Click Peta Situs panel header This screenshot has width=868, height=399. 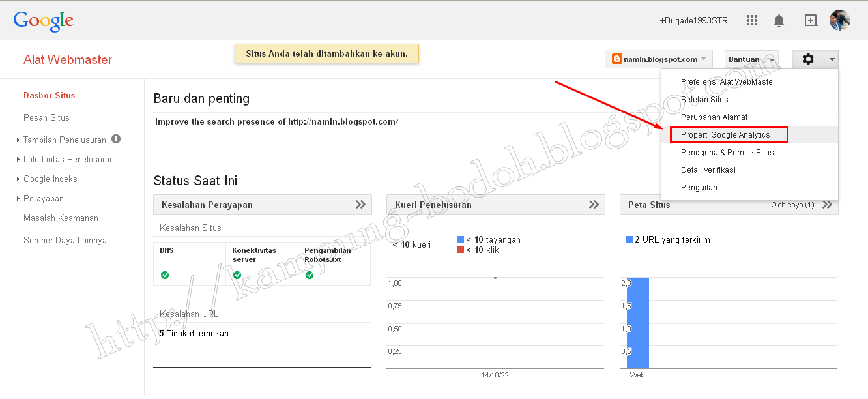(729, 205)
